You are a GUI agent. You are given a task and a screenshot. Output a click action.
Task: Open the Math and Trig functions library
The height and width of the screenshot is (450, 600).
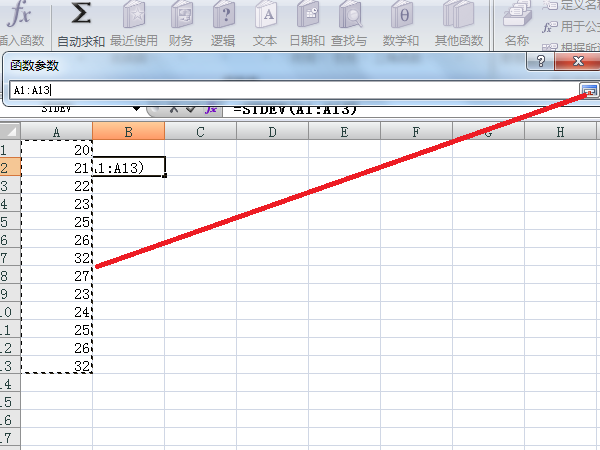(402, 16)
